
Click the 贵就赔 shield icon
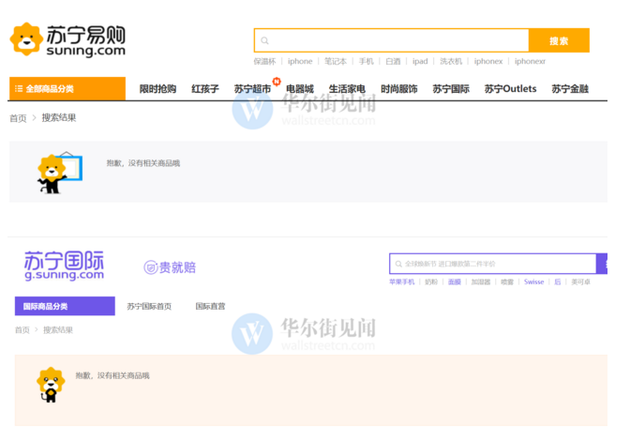(151, 267)
